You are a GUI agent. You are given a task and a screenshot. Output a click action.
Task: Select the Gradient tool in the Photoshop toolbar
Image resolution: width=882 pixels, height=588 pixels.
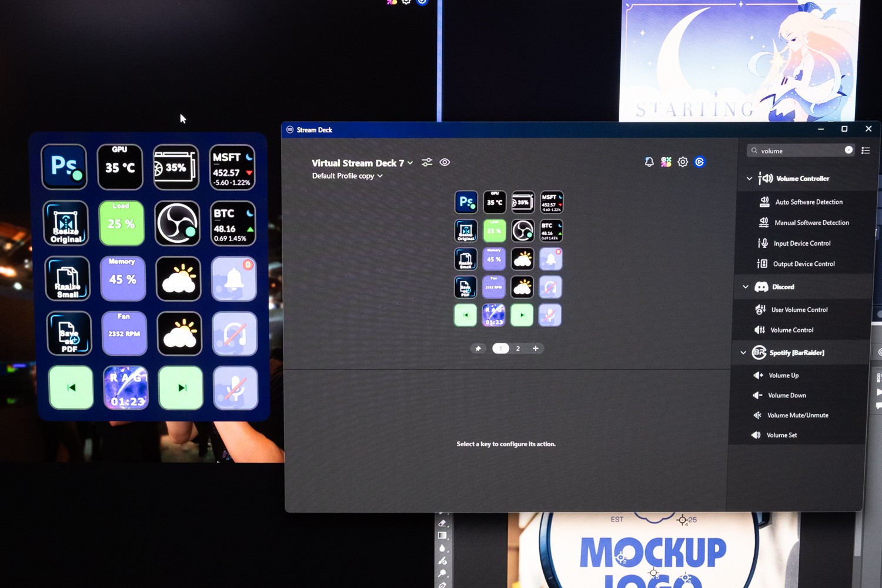click(x=442, y=536)
